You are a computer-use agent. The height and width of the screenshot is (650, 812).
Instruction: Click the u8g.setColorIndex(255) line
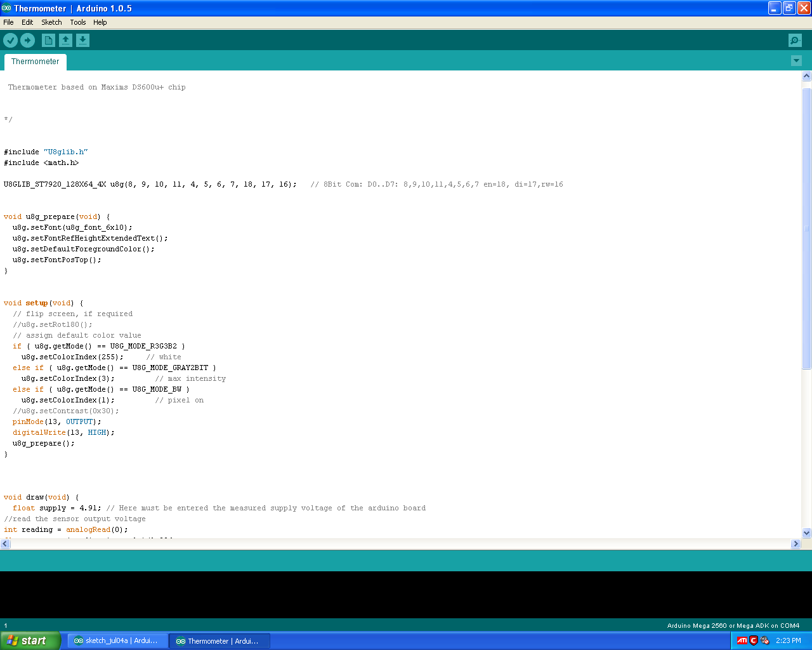[x=72, y=357]
